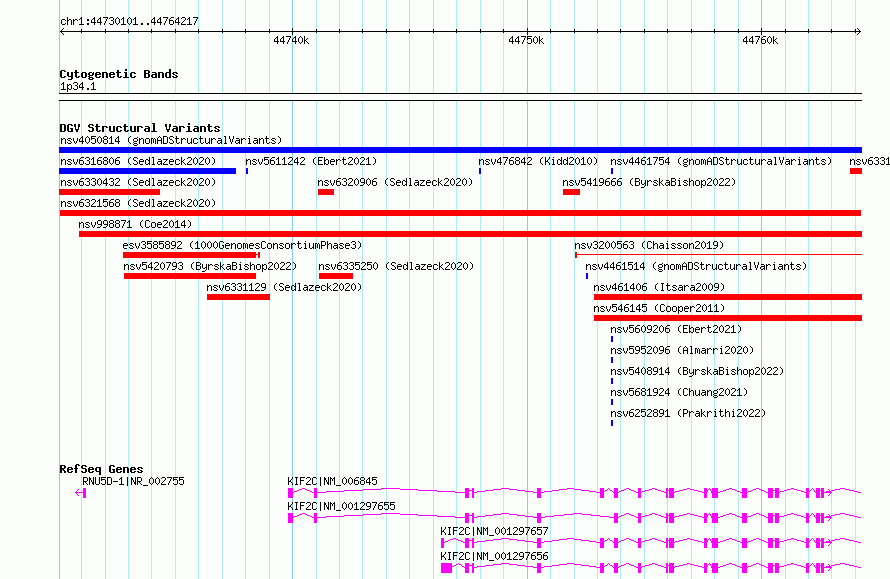
Task: Select the long red nsv6321568 bar
Action: point(460,213)
